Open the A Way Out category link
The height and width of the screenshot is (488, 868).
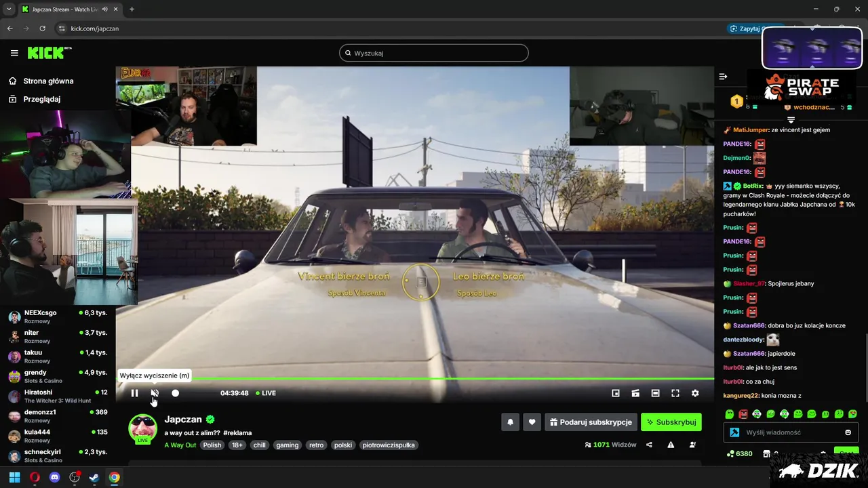tap(180, 445)
